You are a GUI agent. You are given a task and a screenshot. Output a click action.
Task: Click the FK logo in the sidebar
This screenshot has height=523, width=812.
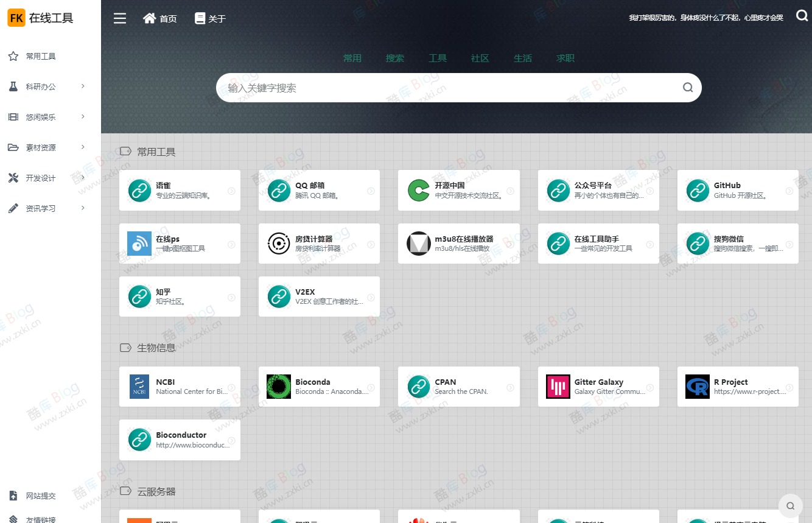(16, 18)
